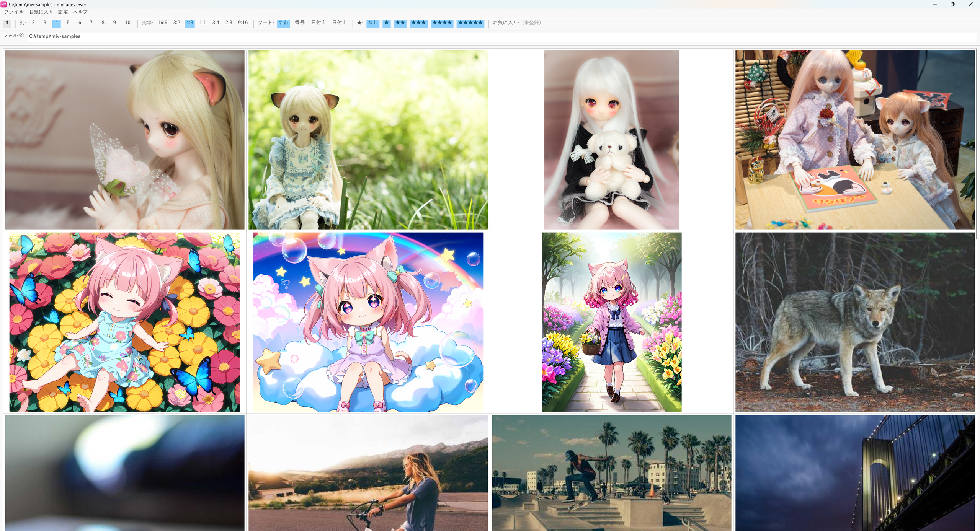This screenshot has height=531, width=980.
Task: Open the white-haired doll with teddy bear thumbnail
Action: 612,140
